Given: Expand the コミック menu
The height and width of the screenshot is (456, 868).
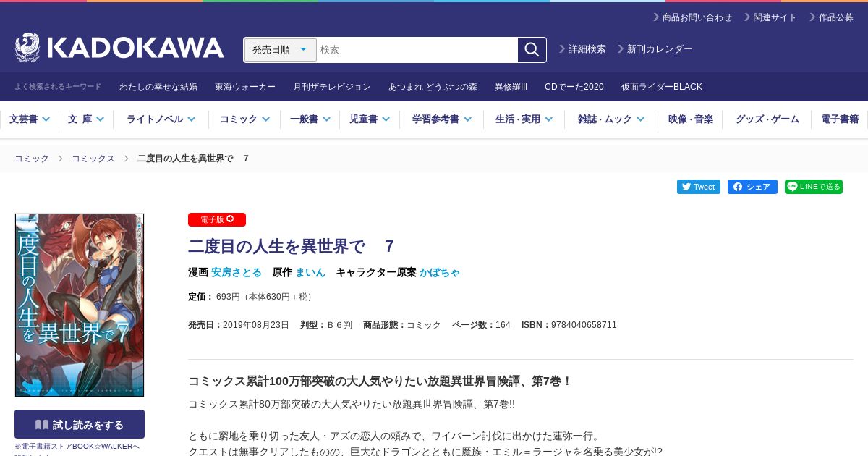Looking at the screenshot, I should coord(244,119).
